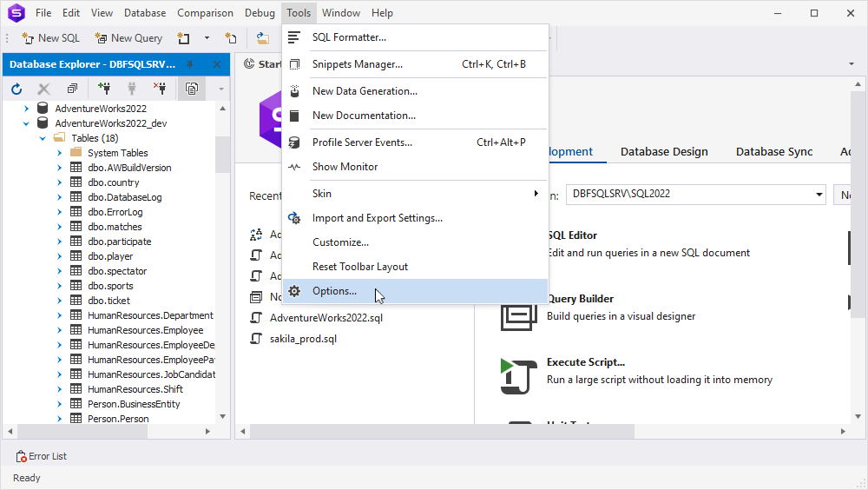Viewport: 868px width, 490px height.
Task: Select dbo.AWBuildVersion table
Action: [129, 168]
